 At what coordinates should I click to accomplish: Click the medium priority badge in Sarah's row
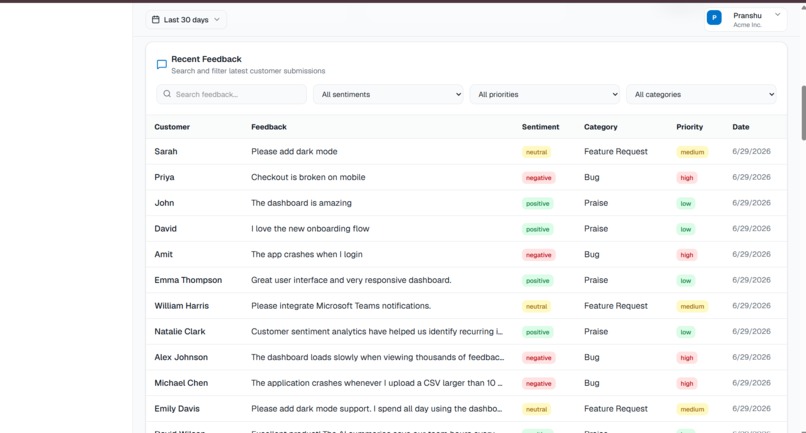[692, 152]
